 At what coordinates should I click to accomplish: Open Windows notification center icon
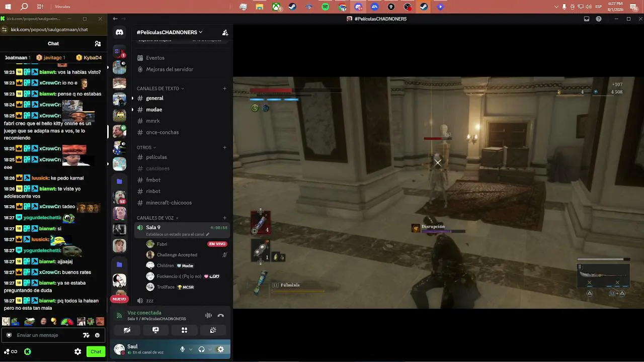pyautogui.click(x=634, y=7)
